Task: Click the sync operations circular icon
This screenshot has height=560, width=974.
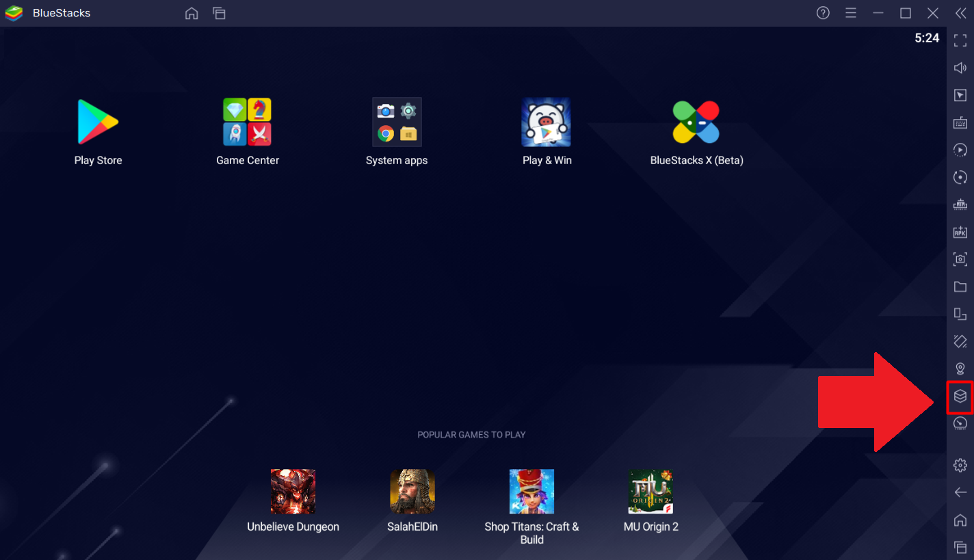Action: pyautogui.click(x=960, y=177)
